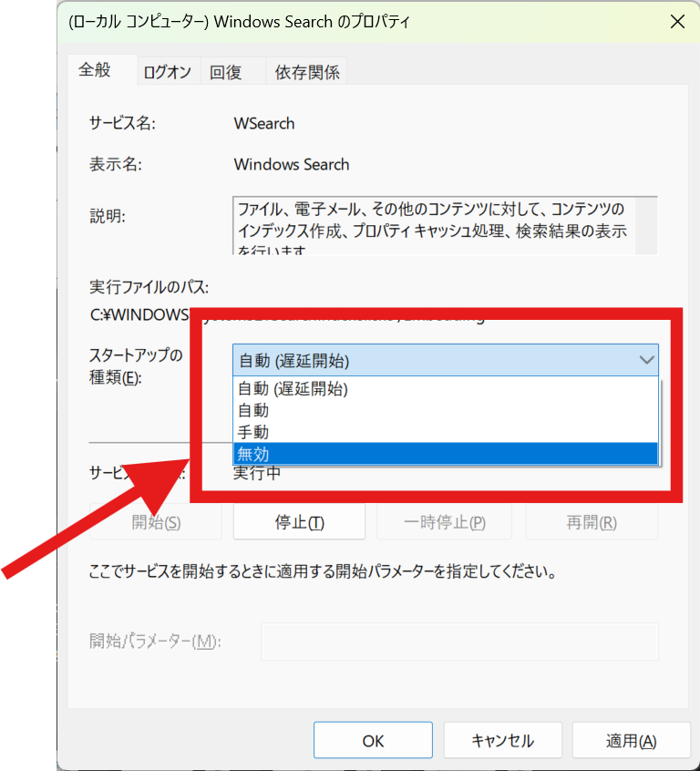Click the スタートアップの種類(E) label
The width and height of the screenshot is (700, 771).
(x=136, y=365)
